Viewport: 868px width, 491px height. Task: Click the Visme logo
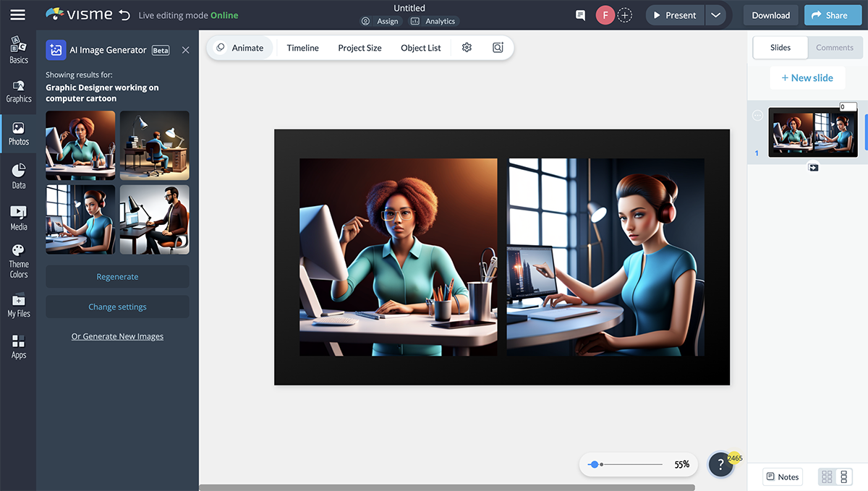pos(79,14)
